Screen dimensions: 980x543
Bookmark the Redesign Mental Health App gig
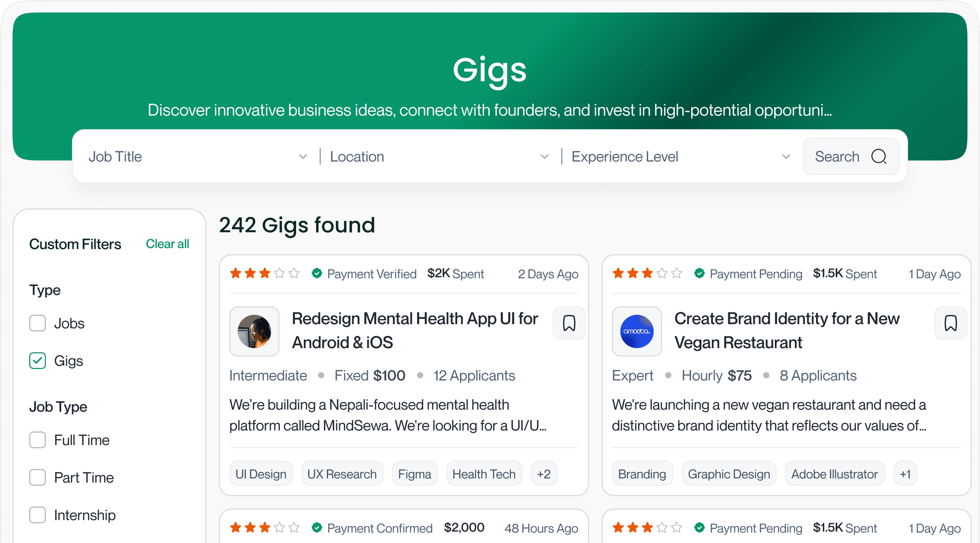[x=569, y=324]
